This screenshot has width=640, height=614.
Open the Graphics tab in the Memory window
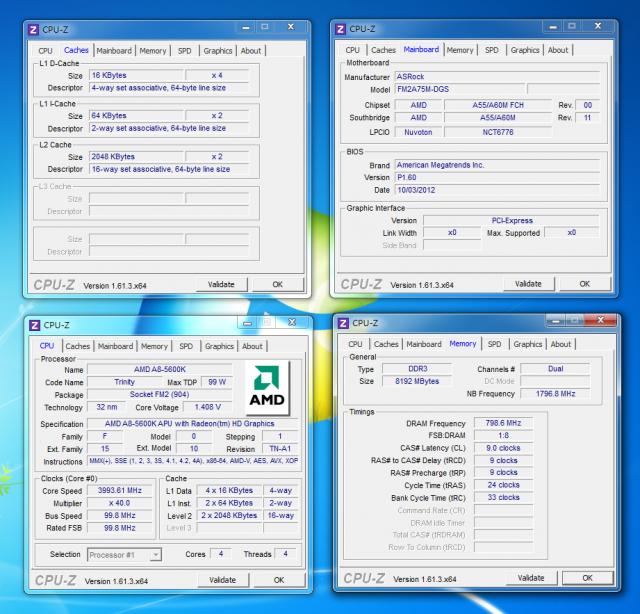coord(528,344)
